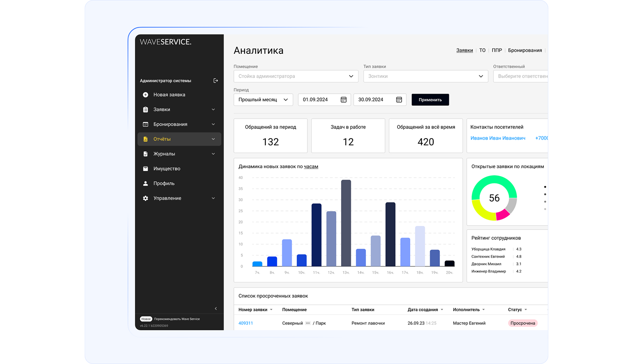This screenshot has width=633, height=364.
Task: Click the Профиль person icon
Action: [146, 184]
